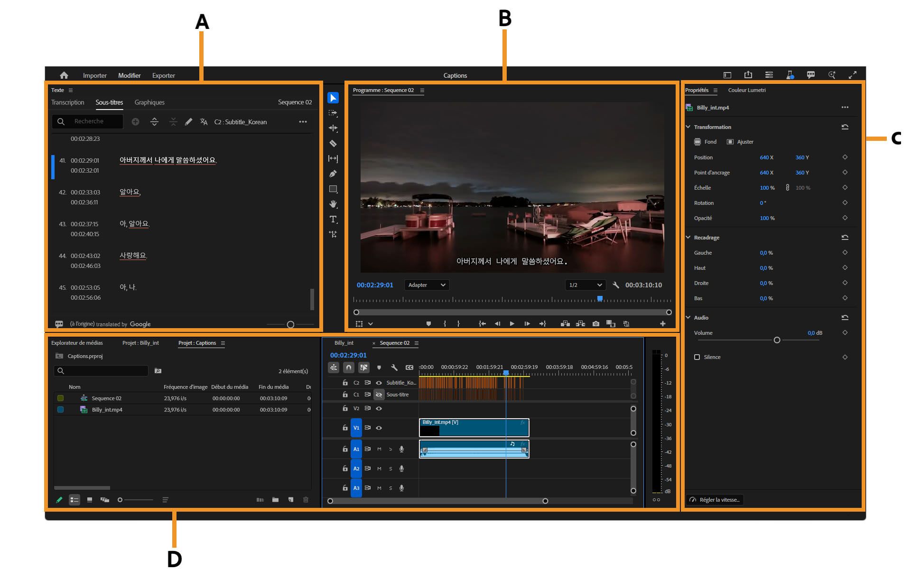Switch to the Transcription tab
911x588 pixels.
67,102
